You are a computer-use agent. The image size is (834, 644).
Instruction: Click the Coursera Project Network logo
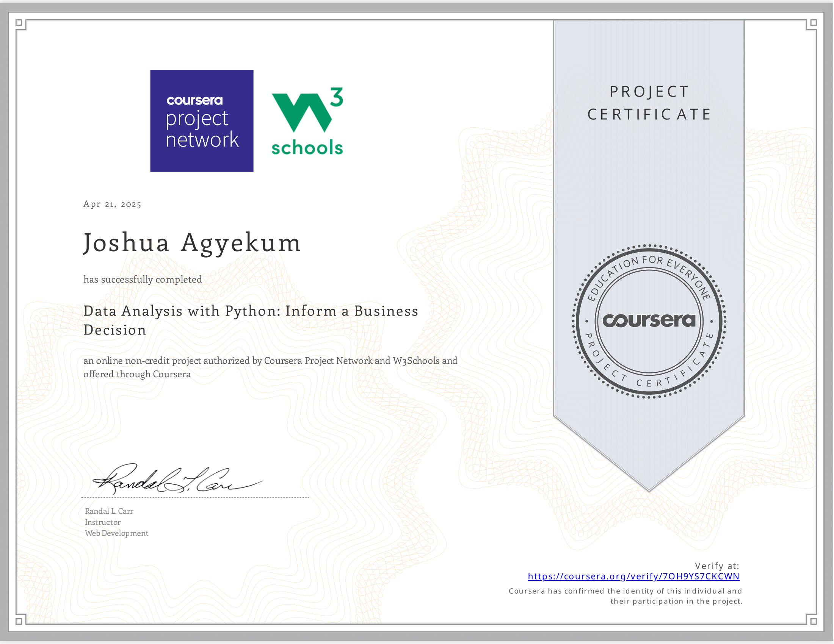pos(202,120)
